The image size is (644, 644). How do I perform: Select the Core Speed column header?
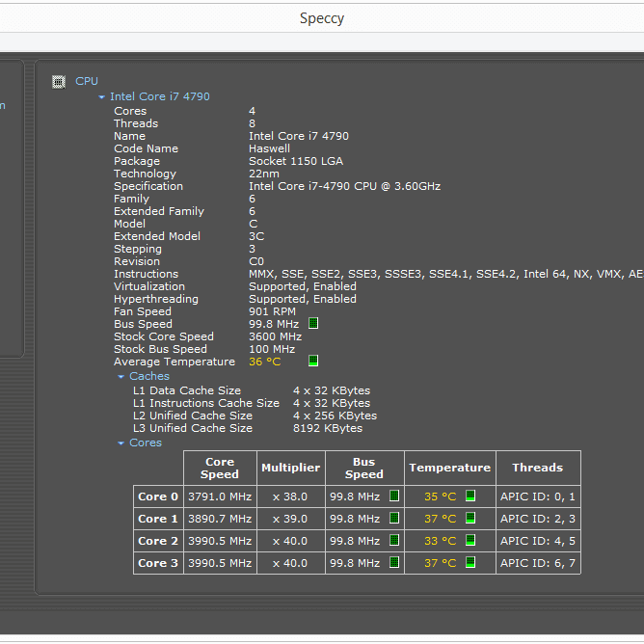coord(220,468)
